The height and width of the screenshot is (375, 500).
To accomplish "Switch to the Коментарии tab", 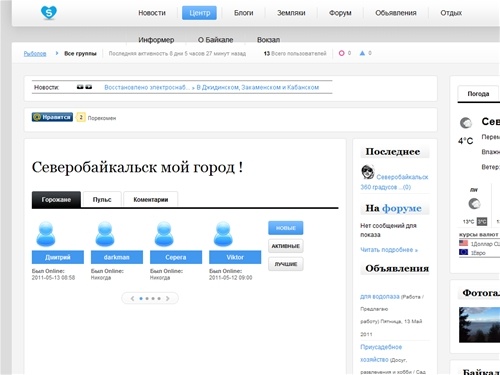I will pos(151,199).
